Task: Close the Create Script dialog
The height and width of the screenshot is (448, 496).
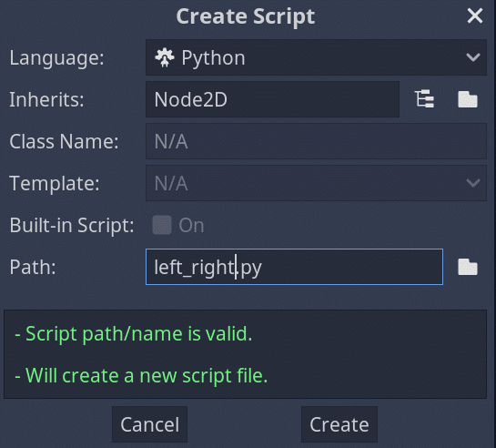Action: click(475, 15)
